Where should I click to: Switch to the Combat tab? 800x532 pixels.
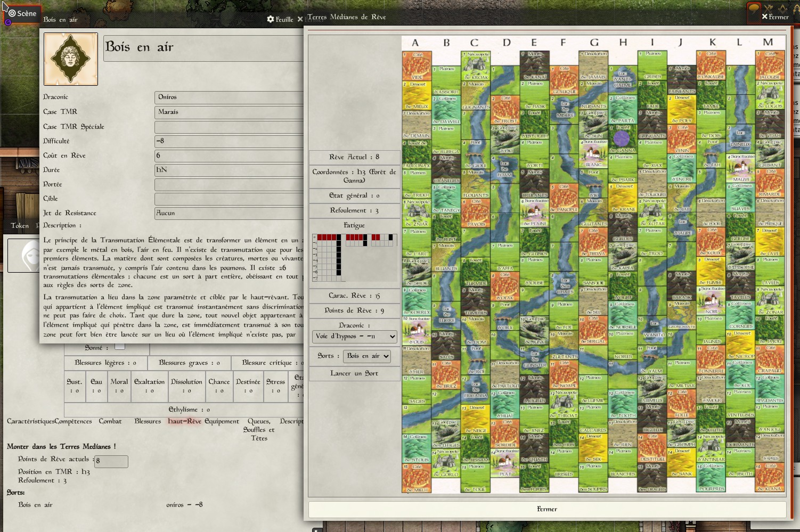point(110,421)
